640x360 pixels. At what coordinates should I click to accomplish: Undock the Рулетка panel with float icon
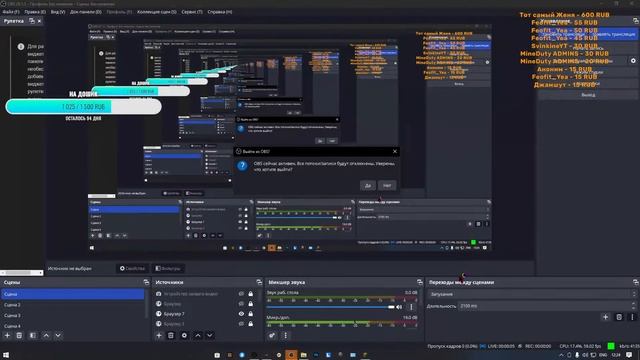31,21
